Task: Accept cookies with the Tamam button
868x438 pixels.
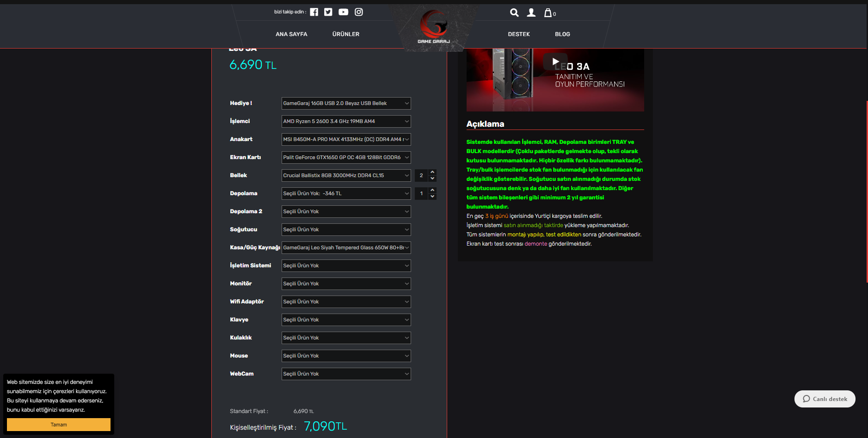Action: 59,425
